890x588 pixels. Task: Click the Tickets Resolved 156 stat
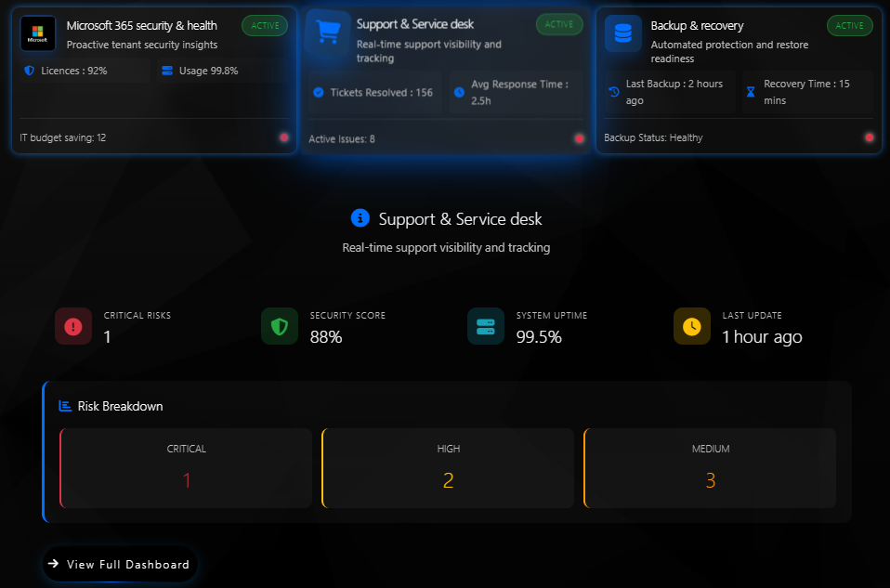[375, 93]
